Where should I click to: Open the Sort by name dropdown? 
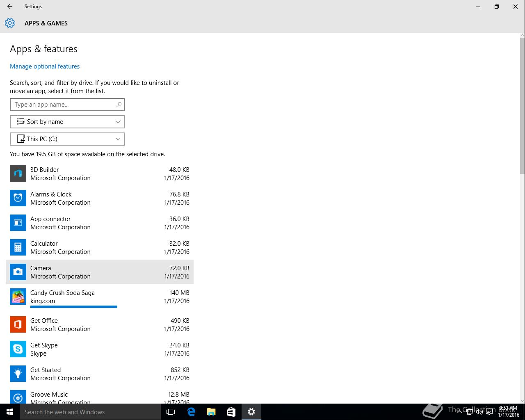coord(67,122)
